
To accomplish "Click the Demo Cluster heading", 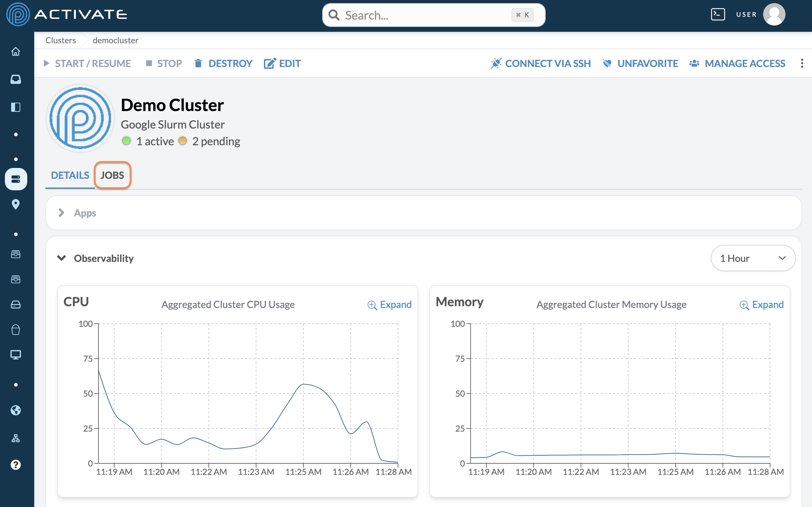I will coord(172,105).
